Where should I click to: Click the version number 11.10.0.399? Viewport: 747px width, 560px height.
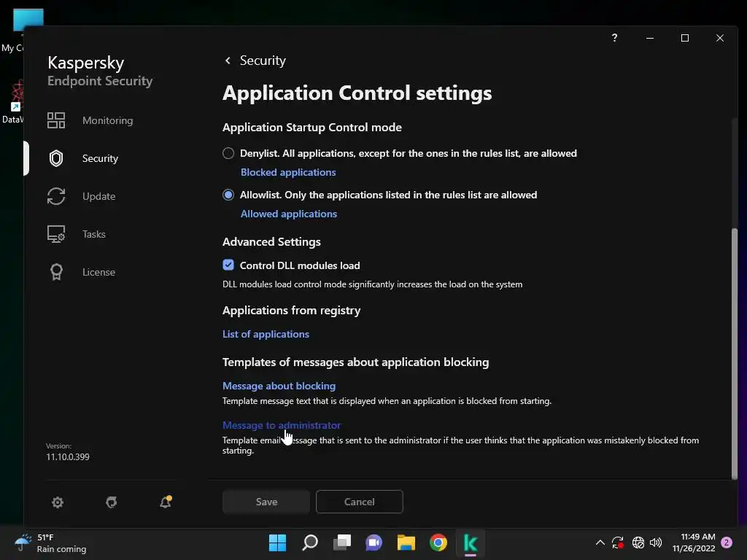tap(68, 456)
